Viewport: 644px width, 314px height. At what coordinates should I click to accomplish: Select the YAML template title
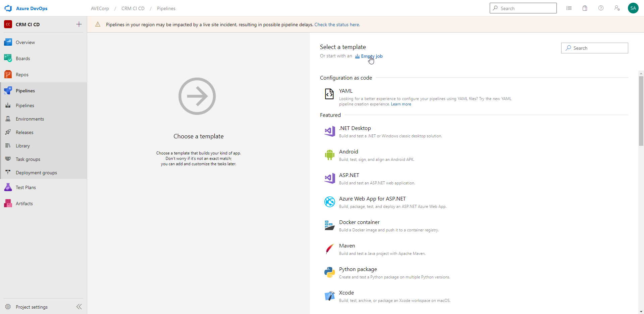pyautogui.click(x=346, y=91)
